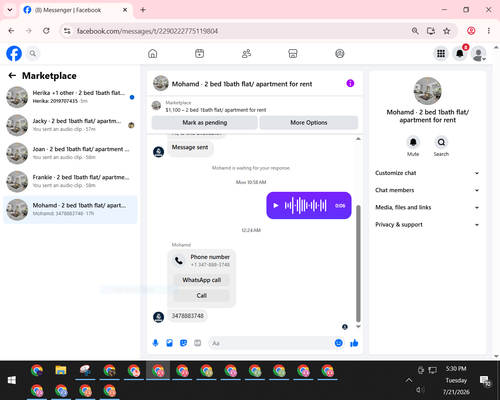
Task: Choose a GIF icon
Action: click(x=198, y=343)
